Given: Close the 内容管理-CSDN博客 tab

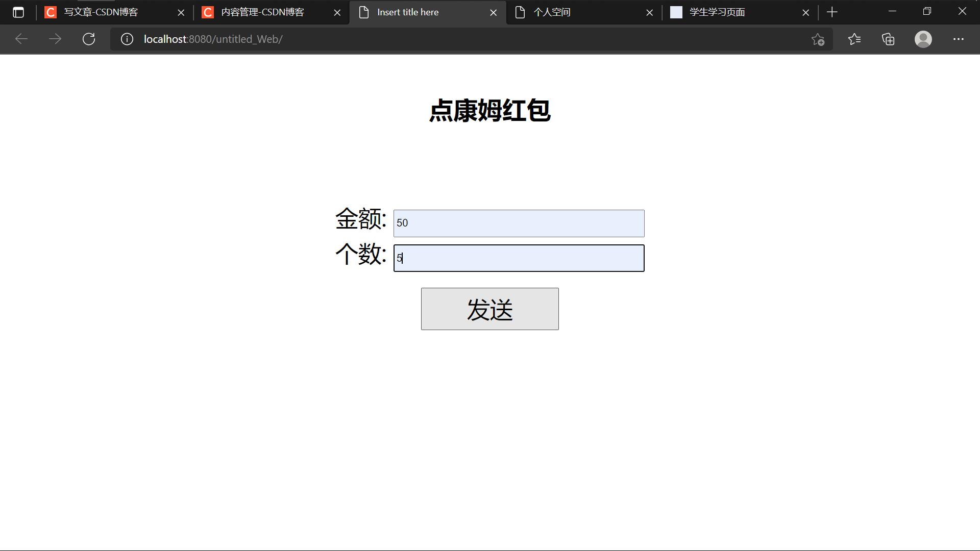Looking at the screenshot, I should tap(337, 13).
